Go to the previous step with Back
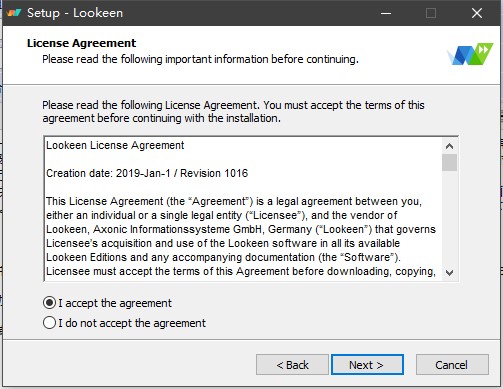The height and width of the screenshot is (389, 503). pos(292,365)
